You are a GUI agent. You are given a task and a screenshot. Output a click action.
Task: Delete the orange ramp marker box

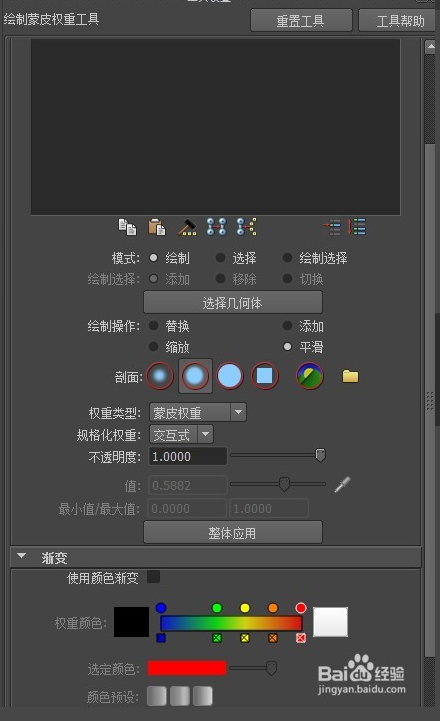(273, 638)
